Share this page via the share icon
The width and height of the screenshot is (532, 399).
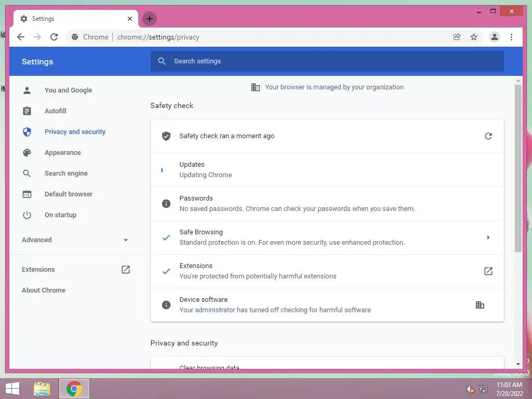457,37
